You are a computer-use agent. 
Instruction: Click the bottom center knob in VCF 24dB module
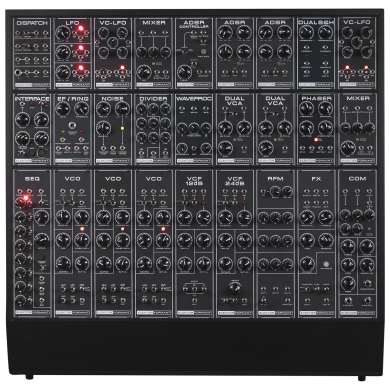coord(235,288)
